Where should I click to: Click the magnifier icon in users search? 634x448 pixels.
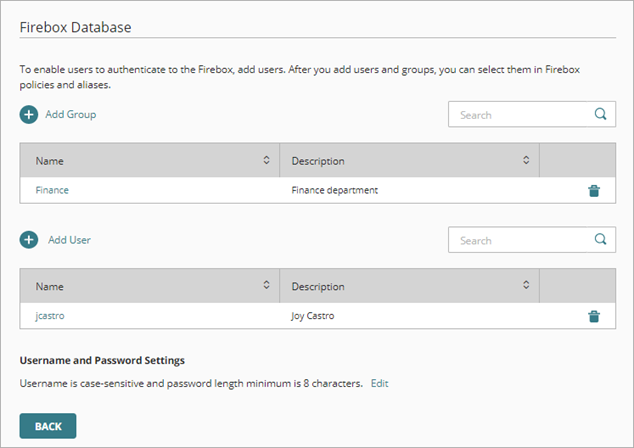click(x=600, y=239)
